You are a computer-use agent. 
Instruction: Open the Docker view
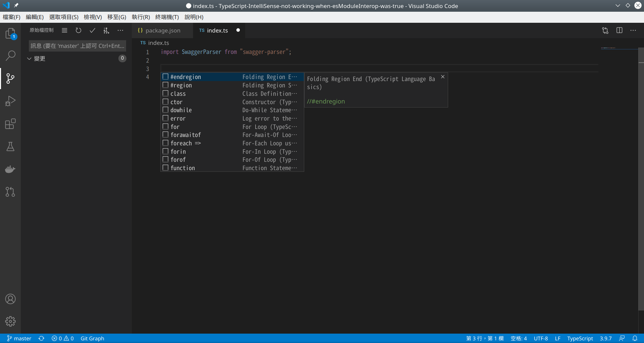[x=10, y=169]
